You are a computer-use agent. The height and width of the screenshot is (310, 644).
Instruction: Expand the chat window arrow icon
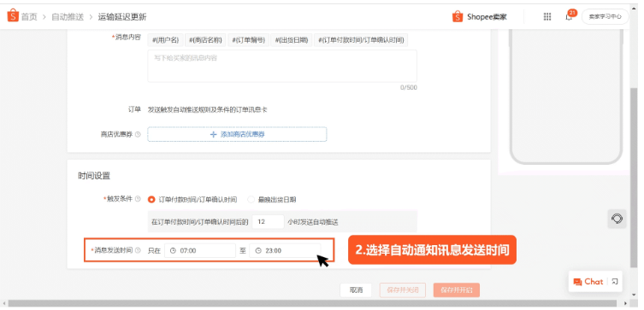point(614,282)
